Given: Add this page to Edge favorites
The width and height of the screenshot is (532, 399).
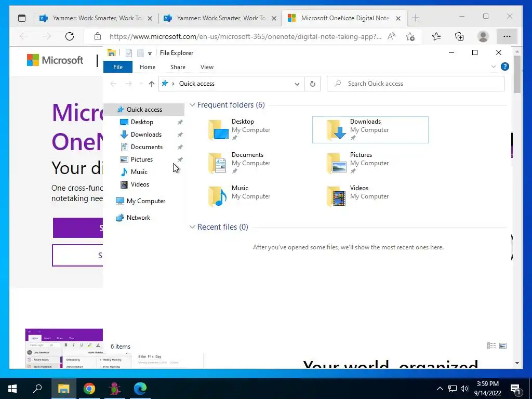Looking at the screenshot, I should point(410,36).
